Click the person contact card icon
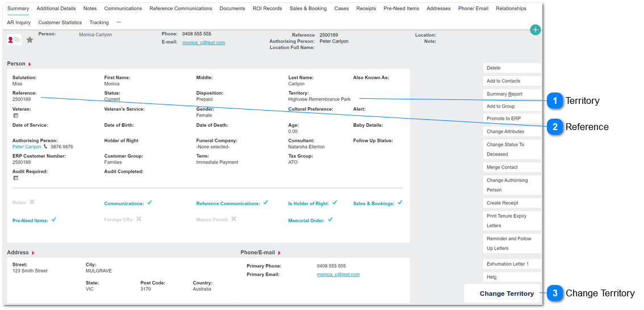644x310 pixels. [x=14, y=40]
